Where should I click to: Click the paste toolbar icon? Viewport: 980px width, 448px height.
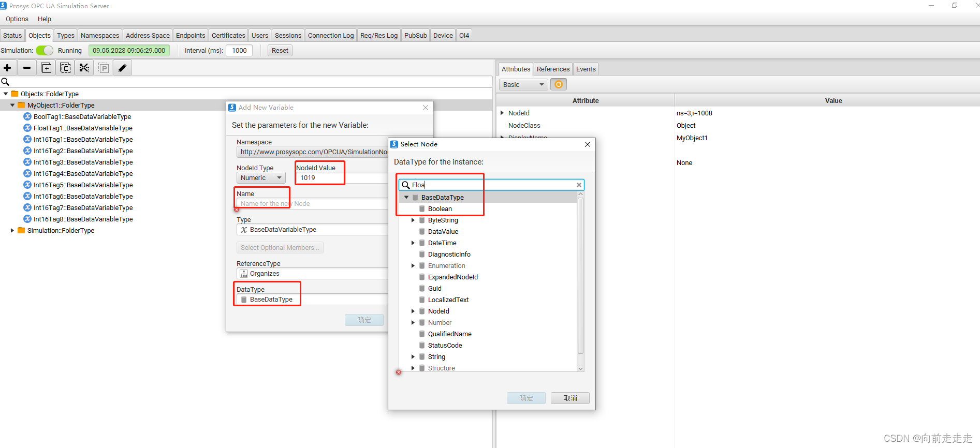click(104, 68)
